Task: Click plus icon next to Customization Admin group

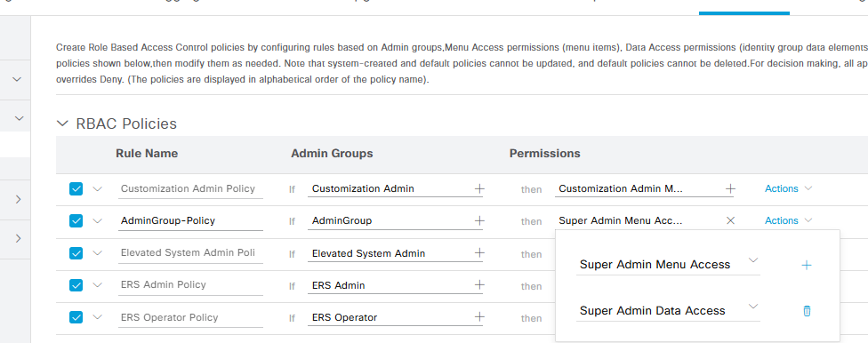Action: pyautogui.click(x=479, y=188)
